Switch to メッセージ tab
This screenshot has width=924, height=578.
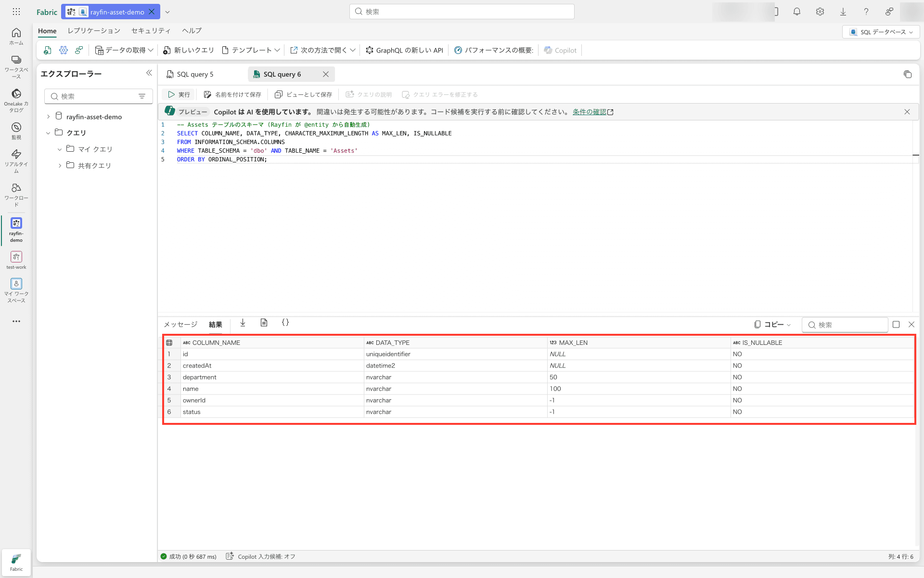[180, 325]
